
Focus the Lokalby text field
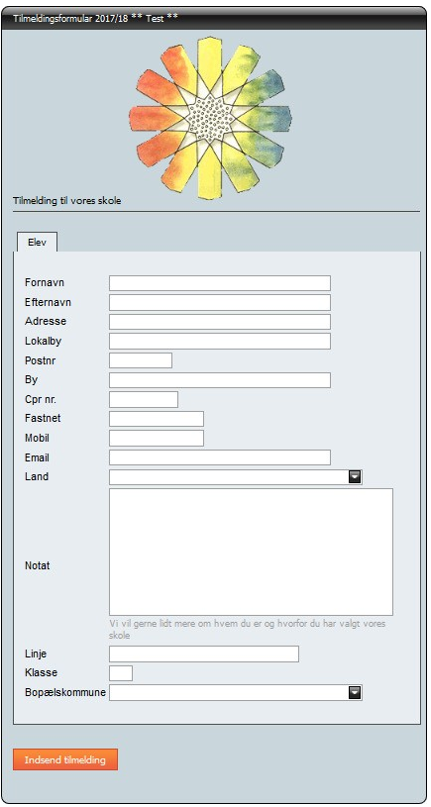pyautogui.click(x=220, y=341)
